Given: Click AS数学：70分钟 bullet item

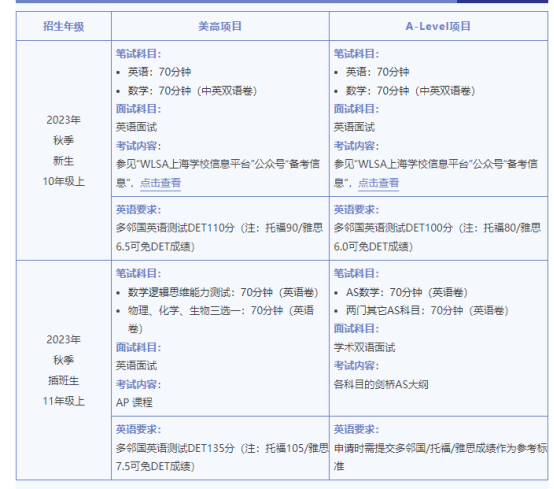Looking at the screenshot, I should [407, 292].
